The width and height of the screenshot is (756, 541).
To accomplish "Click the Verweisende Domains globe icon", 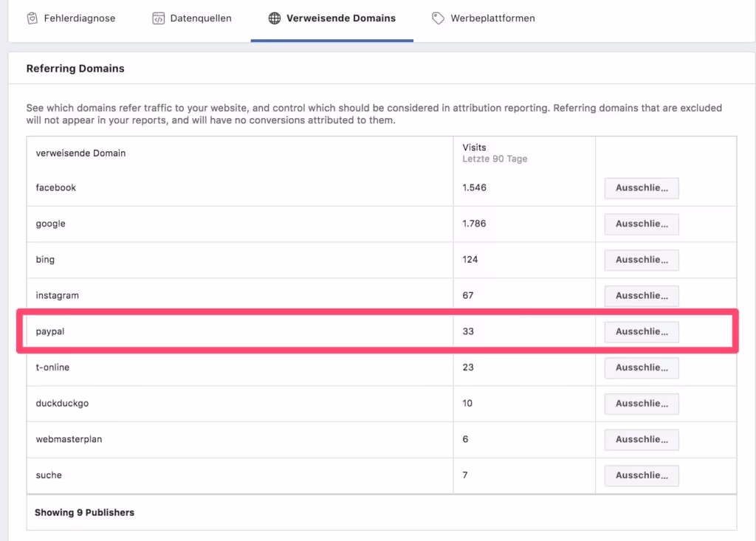I will pos(275,18).
